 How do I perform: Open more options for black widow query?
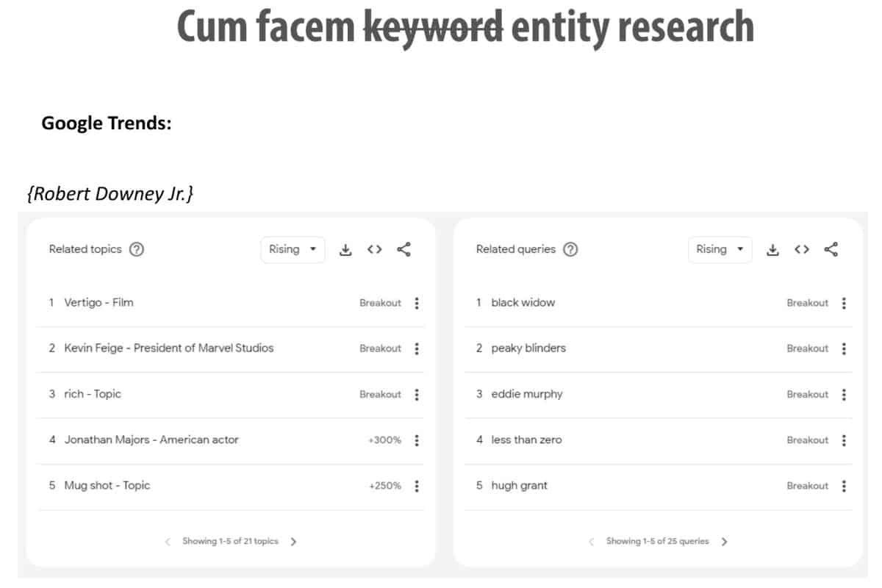[x=844, y=303]
